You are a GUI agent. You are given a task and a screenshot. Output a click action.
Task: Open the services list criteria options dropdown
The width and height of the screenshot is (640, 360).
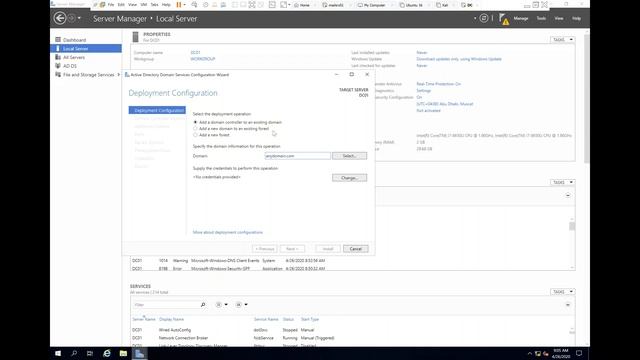pyautogui.click(x=222, y=305)
